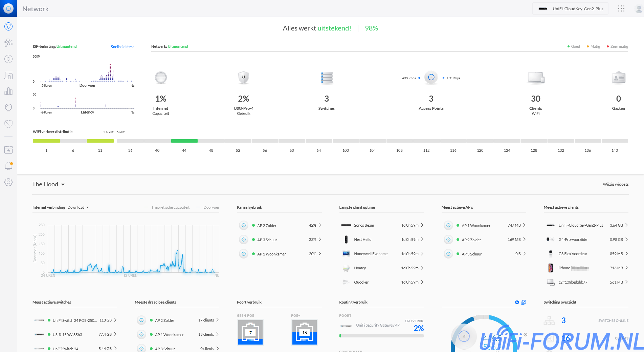
Task: Open the Dashboard icon in the left sidebar
Action: (8, 26)
